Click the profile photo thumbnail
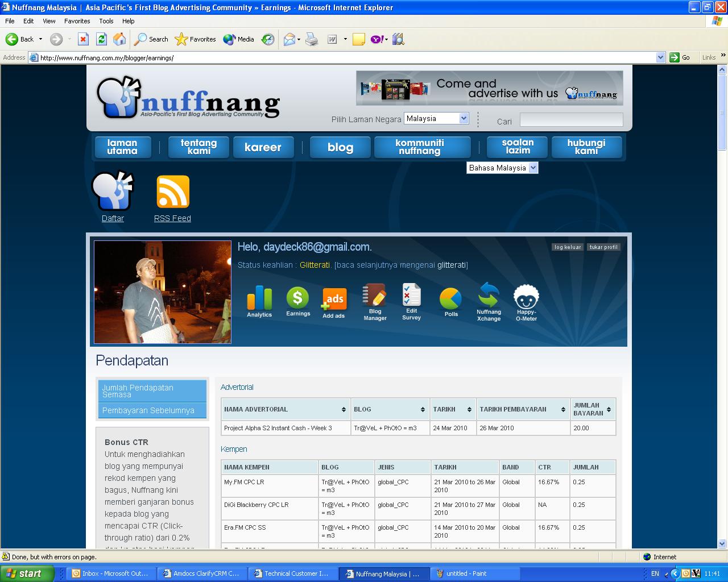The height and width of the screenshot is (582, 728). [163, 292]
